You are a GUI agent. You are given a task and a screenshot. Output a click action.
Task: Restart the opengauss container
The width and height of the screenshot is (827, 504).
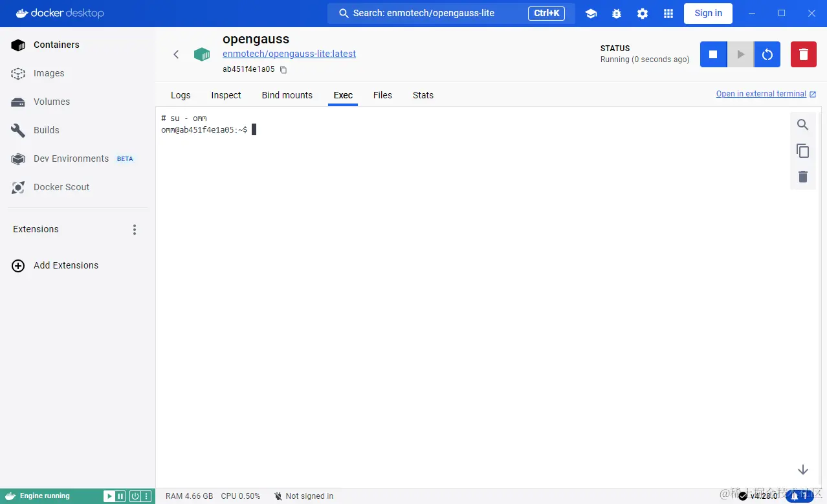[x=767, y=54]
